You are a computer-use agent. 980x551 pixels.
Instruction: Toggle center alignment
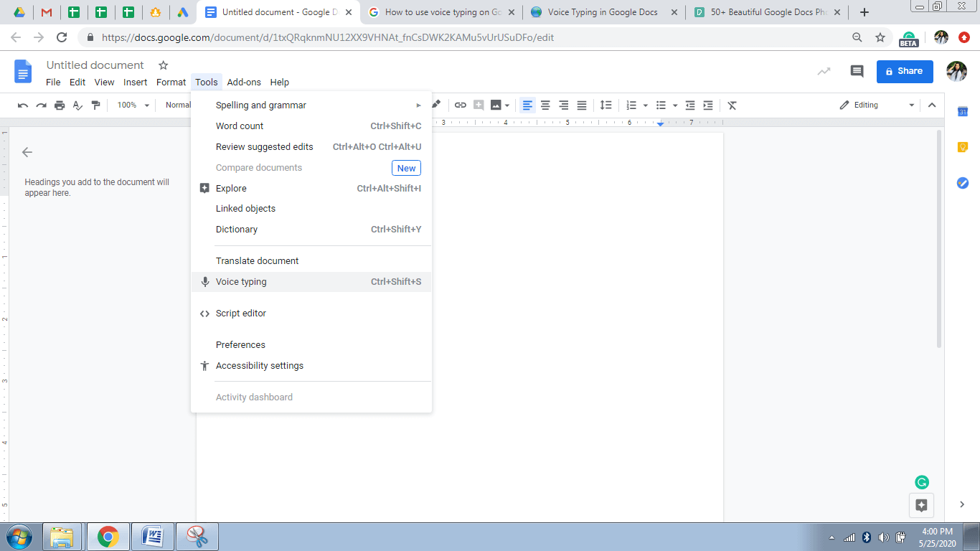click(x=545, y=105)
